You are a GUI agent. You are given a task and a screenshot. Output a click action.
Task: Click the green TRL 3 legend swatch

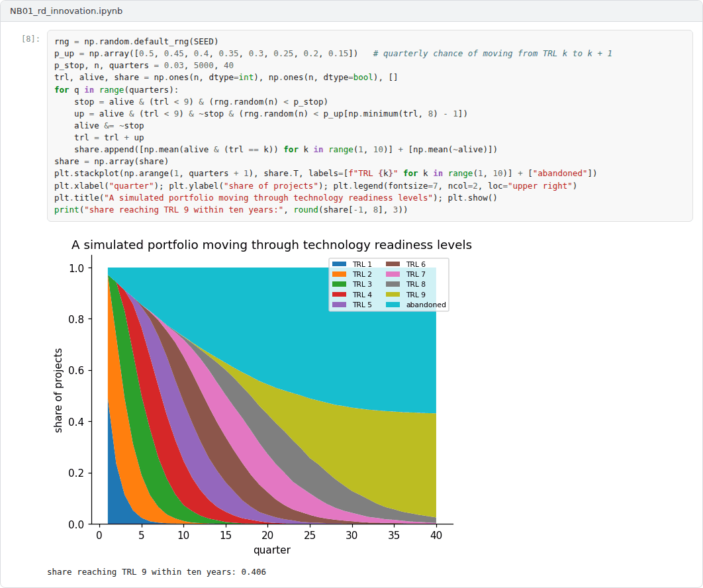click(339, 284)
